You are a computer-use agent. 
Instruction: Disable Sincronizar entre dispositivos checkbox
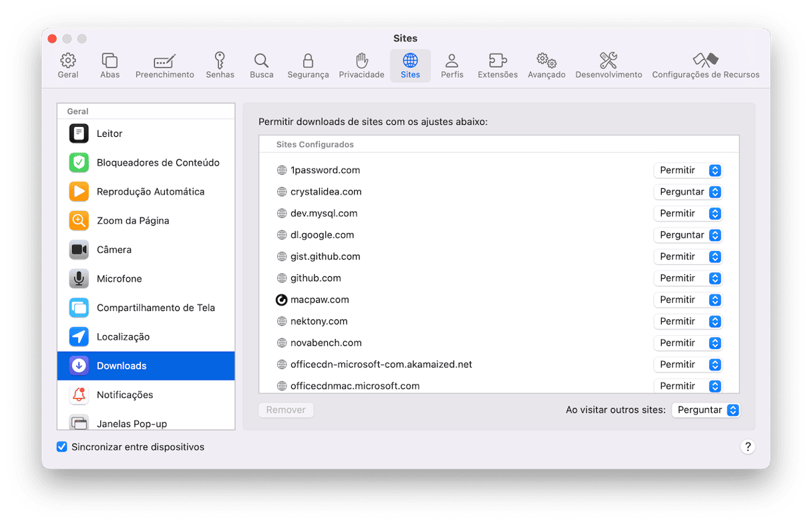coord(62,447)
